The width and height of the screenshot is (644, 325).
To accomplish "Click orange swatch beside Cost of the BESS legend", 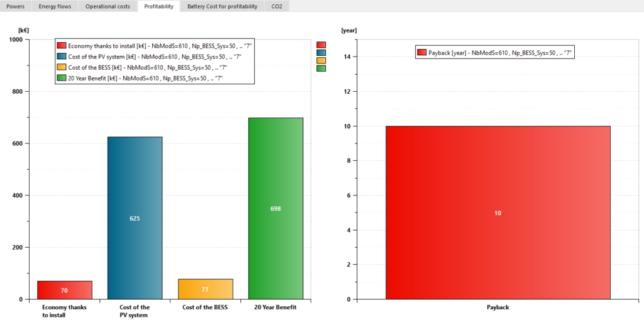I will click(x=62, y=67).
